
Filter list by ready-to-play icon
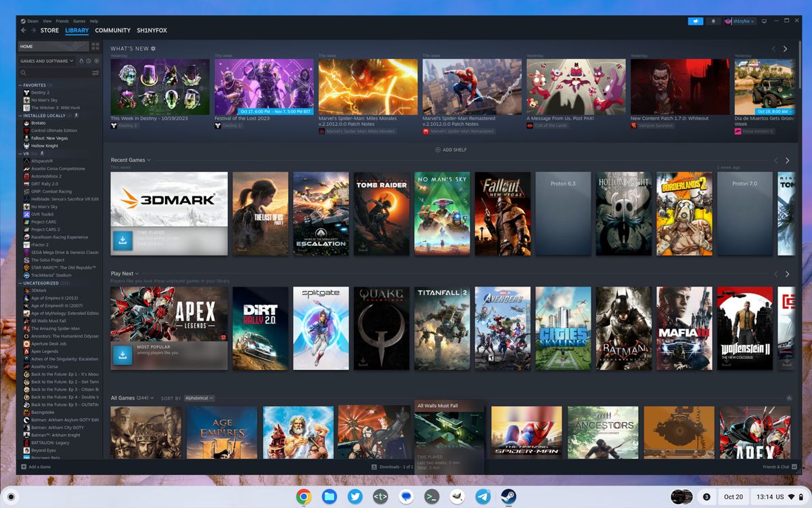click(x=96, y=61)
